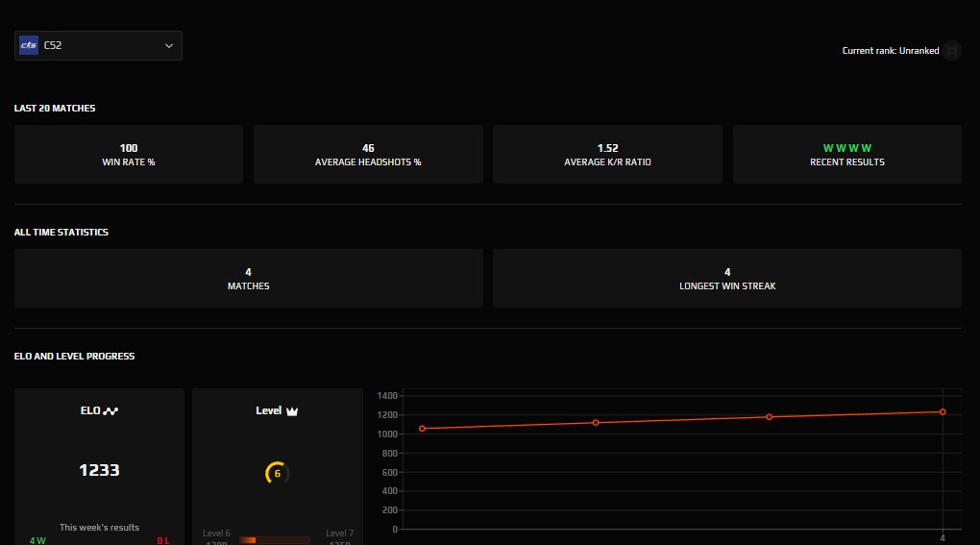Click the CS2 game logo icon

tap(29, 45)
